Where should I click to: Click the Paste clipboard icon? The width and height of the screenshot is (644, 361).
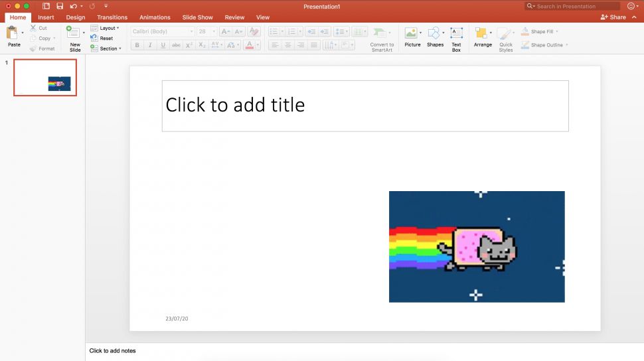click(13, 33)
